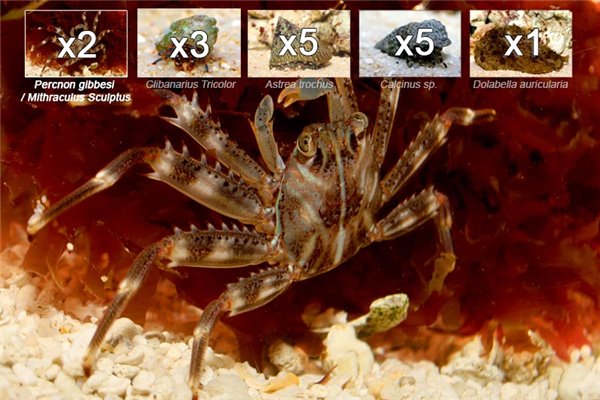Screen dimensions: 600x400
Task: Select the Dolabella auricularia sea hare thumbnail
Action: point(521,43)
